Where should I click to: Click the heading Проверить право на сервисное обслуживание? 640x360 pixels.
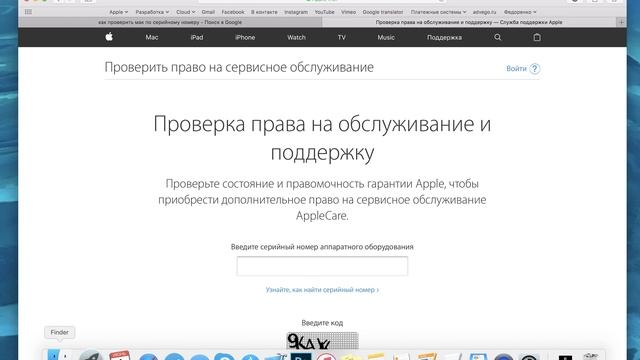click(239, 67)
